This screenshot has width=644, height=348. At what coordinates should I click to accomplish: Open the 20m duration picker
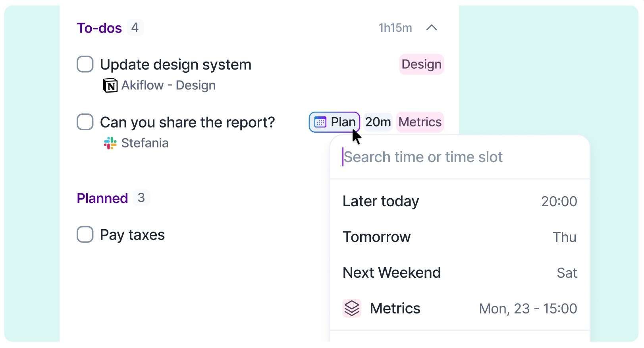point(378,122)
